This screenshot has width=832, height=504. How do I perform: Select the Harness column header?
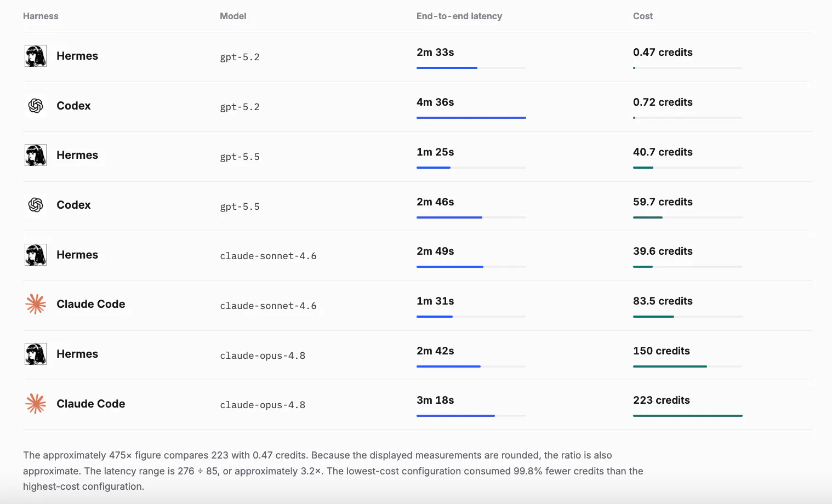(41, 16)
